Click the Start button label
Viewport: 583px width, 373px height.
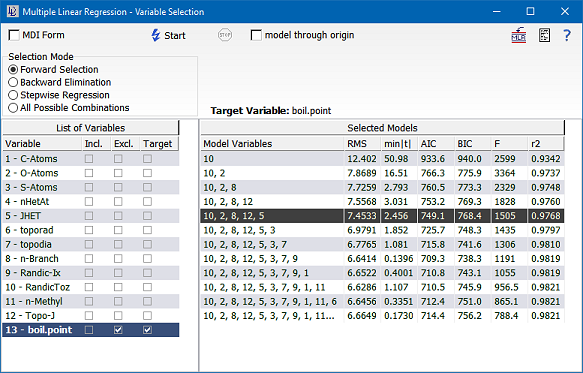(x=175, y=36)
